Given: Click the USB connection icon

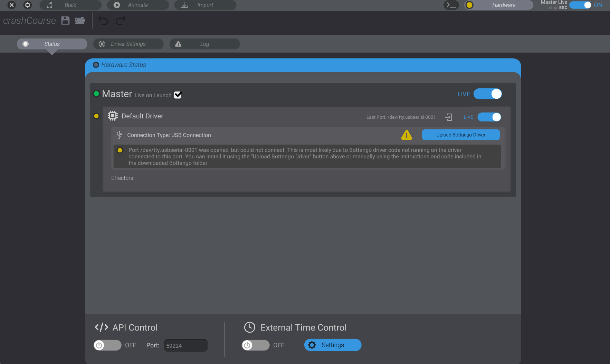Looking at the screenshot, I should (x=119, y=135).
